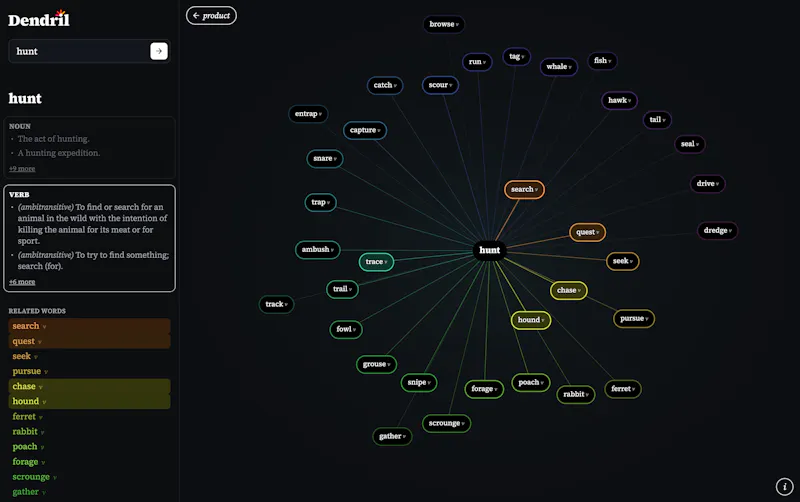Image resolution: width=800 pixels, height=502 pixels.
Task: Select the drive graph node
Action: click(x=708, y=184)
